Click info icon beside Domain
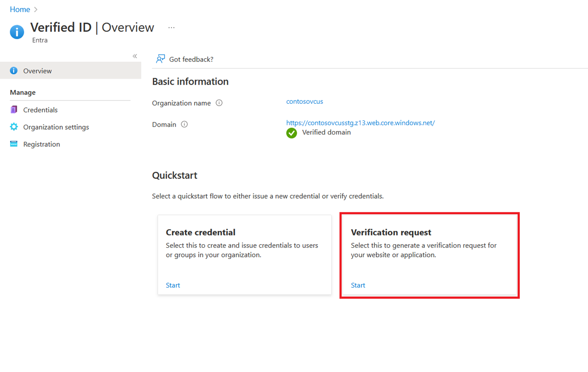Viewport: 588px width, 372px height. point(184,124)
